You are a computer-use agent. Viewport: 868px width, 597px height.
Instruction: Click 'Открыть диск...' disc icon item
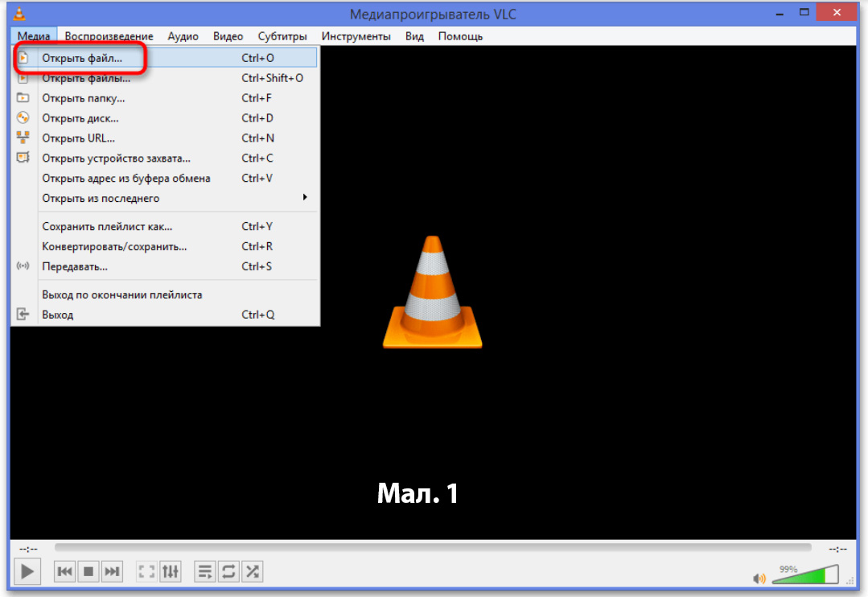79,118
